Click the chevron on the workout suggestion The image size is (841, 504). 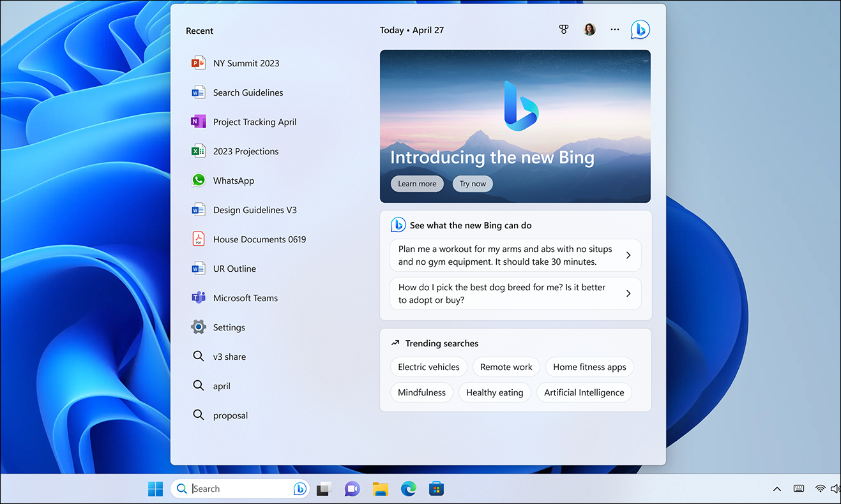point(628,255)
